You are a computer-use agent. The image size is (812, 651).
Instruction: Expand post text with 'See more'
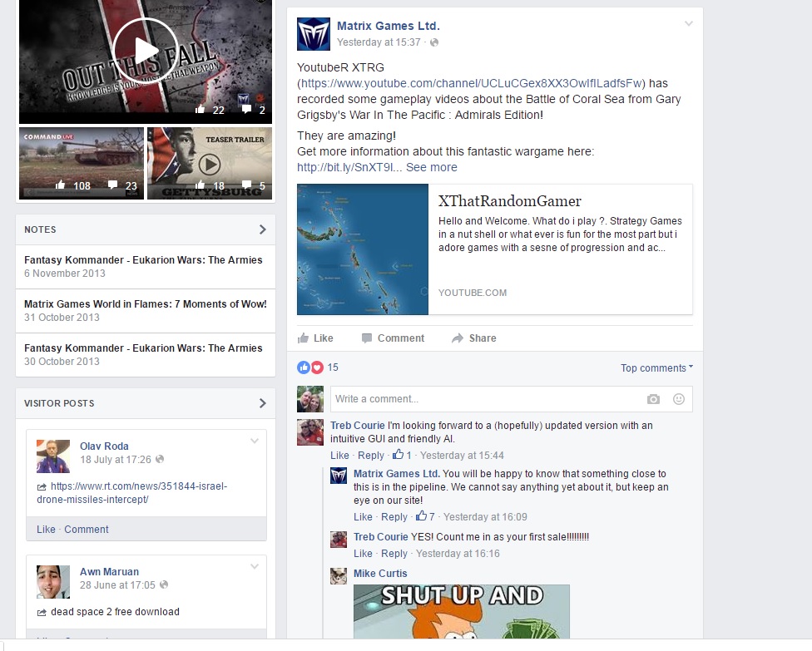point(431,167)
